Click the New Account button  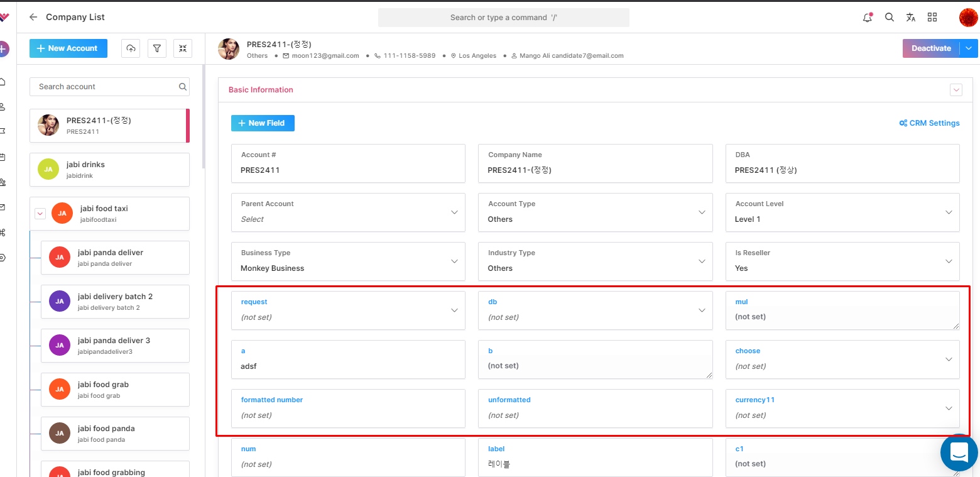(68, 48)
